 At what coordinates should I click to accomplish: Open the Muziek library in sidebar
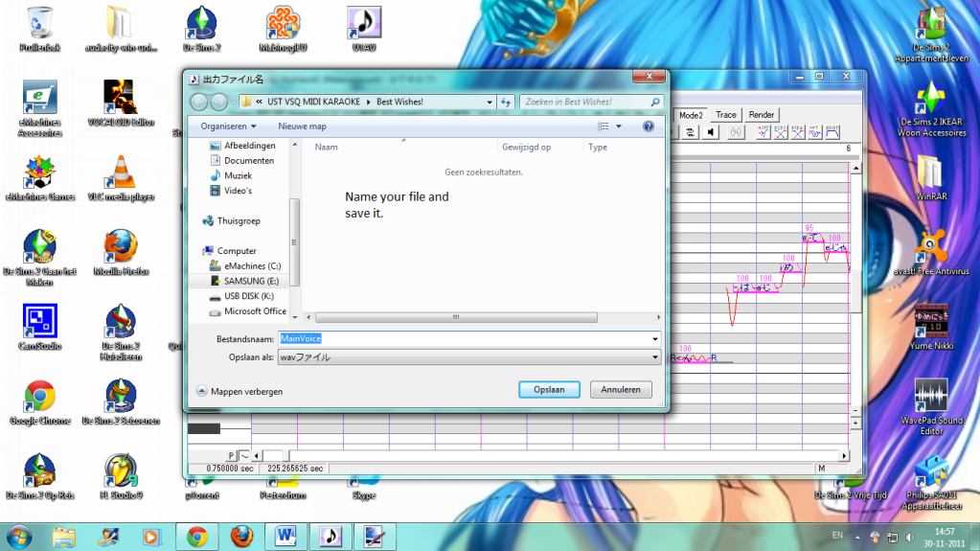tap(238, 175)
